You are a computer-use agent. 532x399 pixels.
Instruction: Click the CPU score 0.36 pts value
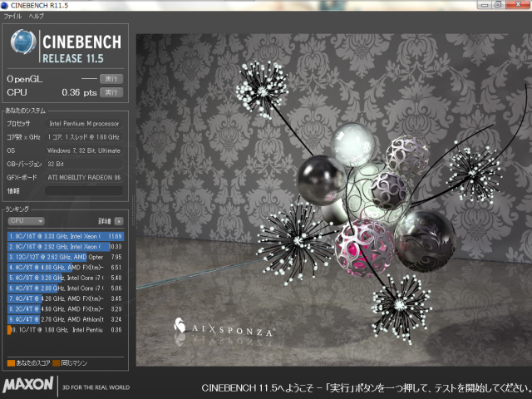[79, 92]
